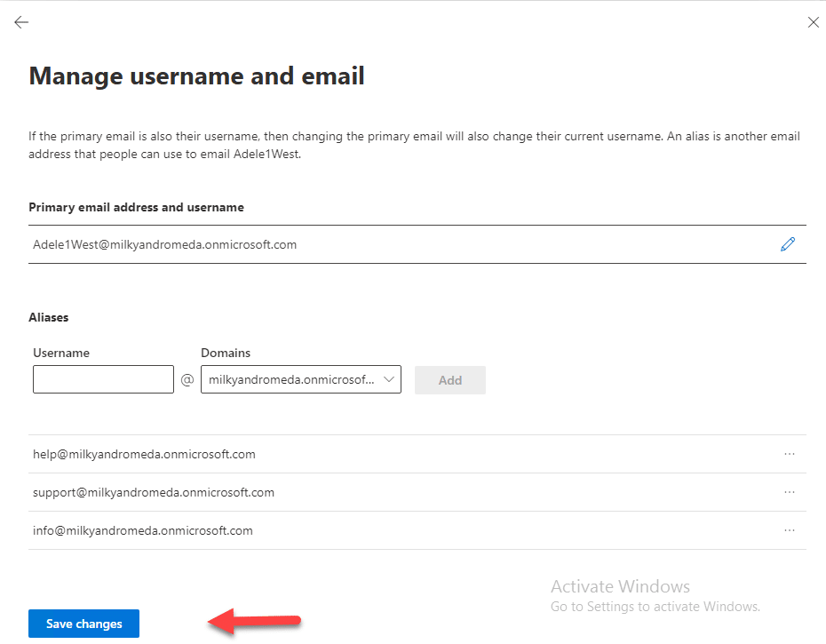
Task: Open more options for support@ alias
Action: point(789,492)
